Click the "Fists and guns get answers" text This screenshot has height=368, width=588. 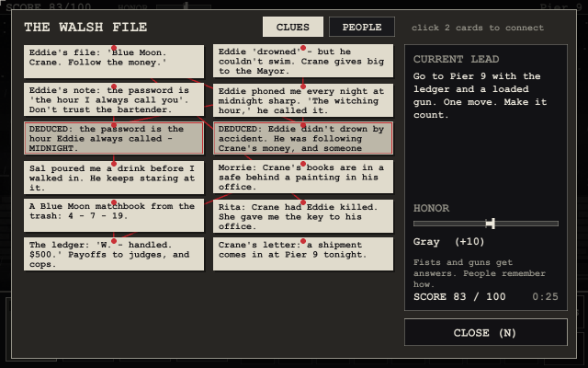pos(480,273)
